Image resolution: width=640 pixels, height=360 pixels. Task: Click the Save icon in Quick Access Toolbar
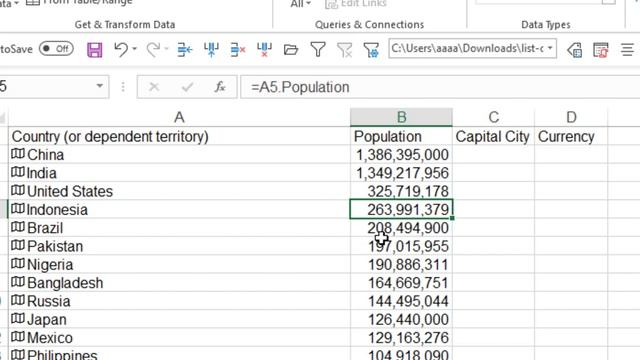95,50
